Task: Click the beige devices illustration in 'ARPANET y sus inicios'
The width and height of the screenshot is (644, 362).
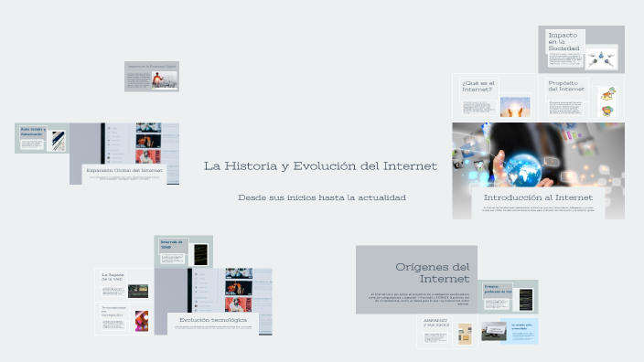Action: point(465,334)
